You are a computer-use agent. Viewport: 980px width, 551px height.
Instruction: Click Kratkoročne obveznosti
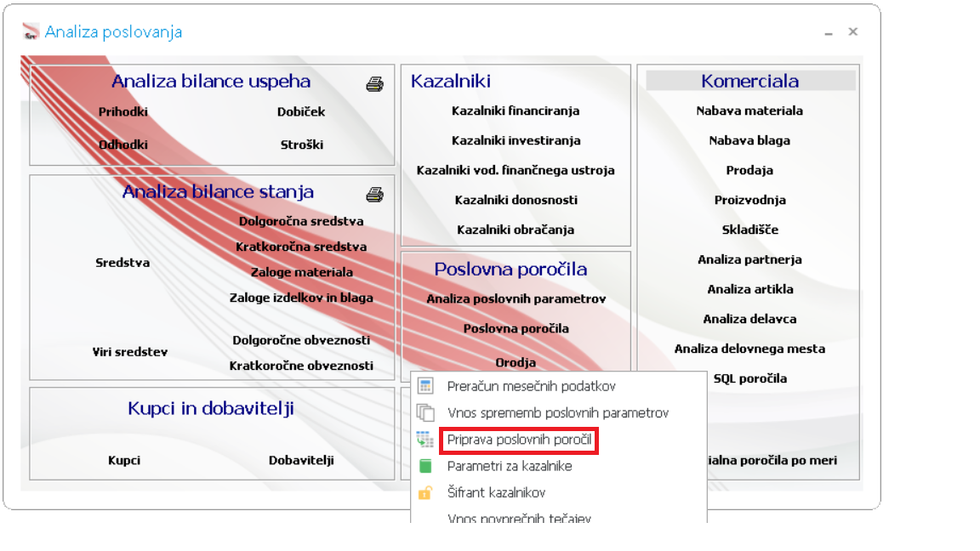[x=301, y=366]
